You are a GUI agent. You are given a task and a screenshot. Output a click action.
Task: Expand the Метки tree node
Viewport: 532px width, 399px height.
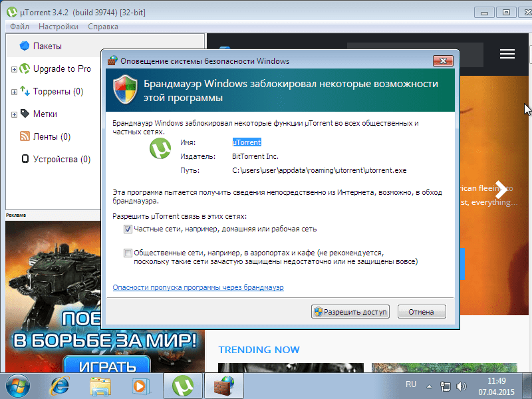point(14,114)
